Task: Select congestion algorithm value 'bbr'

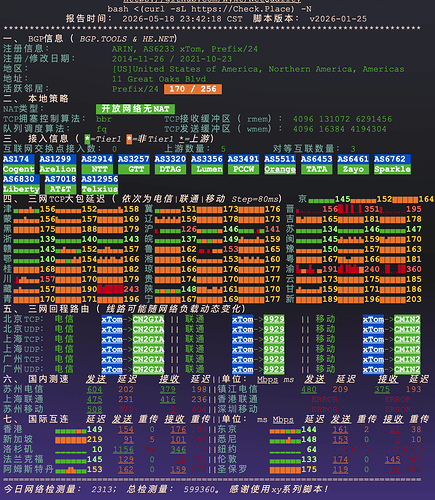Action: tap(104, 119)
